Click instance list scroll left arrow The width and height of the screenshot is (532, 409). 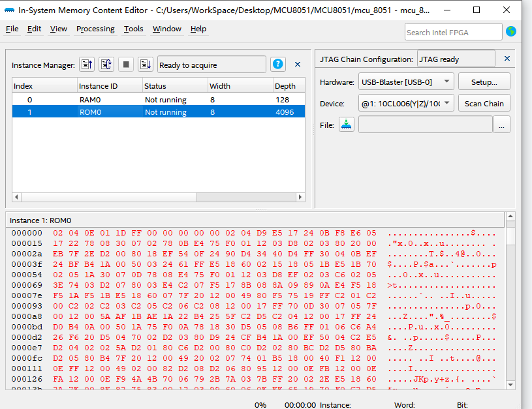(16, 197)
